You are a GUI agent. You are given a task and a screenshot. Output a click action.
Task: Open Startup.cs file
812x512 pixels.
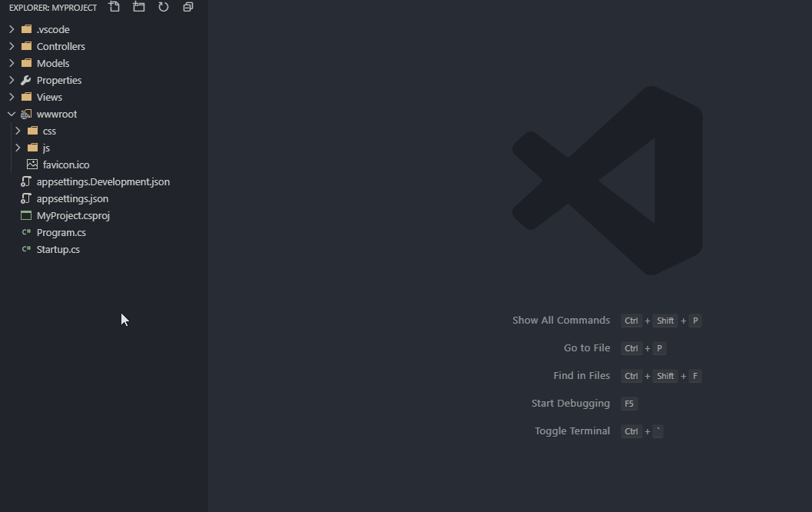point(58,250)
